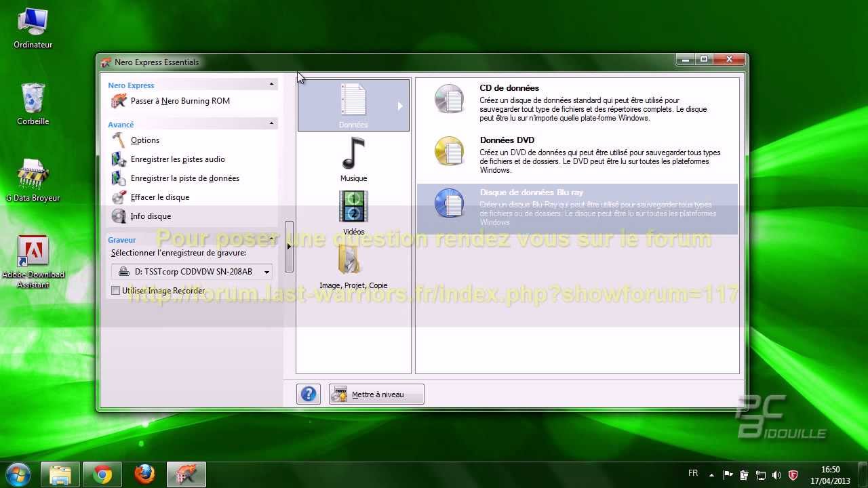Image resolution: width=868 pixels, height=488 pixels.
Task: Select the Vidéos film strip icon
Action: coord(353,207)
